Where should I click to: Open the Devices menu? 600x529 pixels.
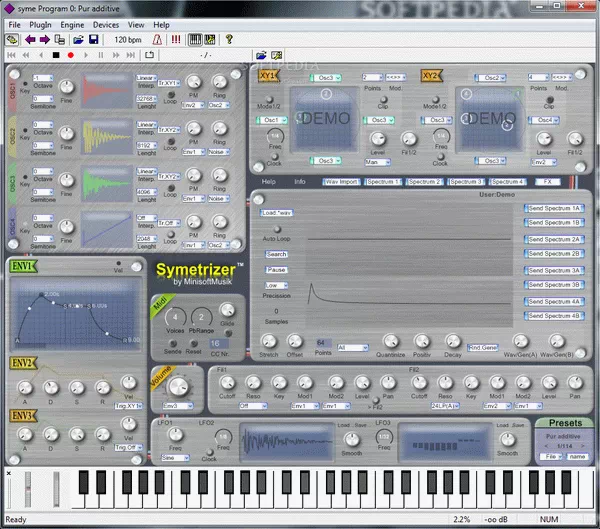(x=106, y=25)
